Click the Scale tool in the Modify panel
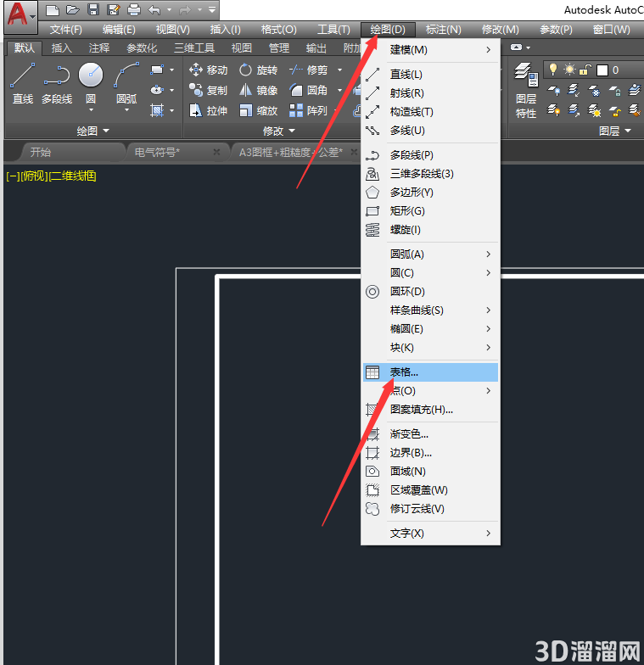The image size is (644, 665). pos(258,110)
